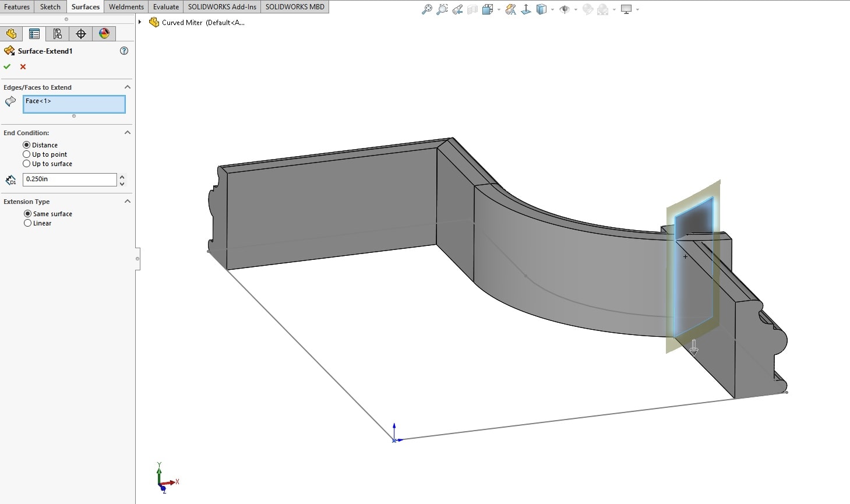Click the face selection icon beside Face<1>
The image size is (850, 504).
(10, 101)
